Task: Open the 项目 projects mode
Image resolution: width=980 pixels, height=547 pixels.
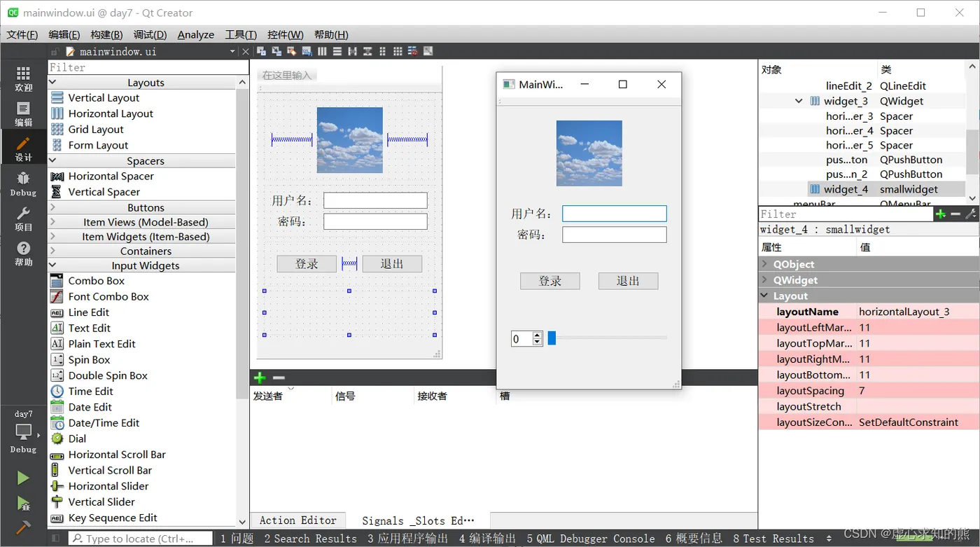Action: (23, 219)
